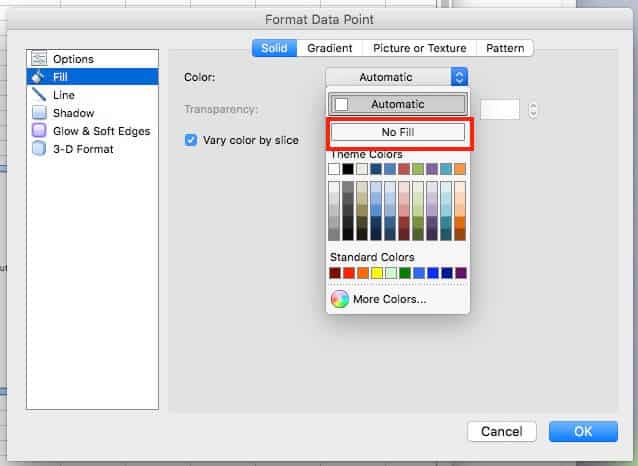Screen dimensions: 638x466
Task: Pick the olive green theme color swatch
Action: click(x=418, y=169)
